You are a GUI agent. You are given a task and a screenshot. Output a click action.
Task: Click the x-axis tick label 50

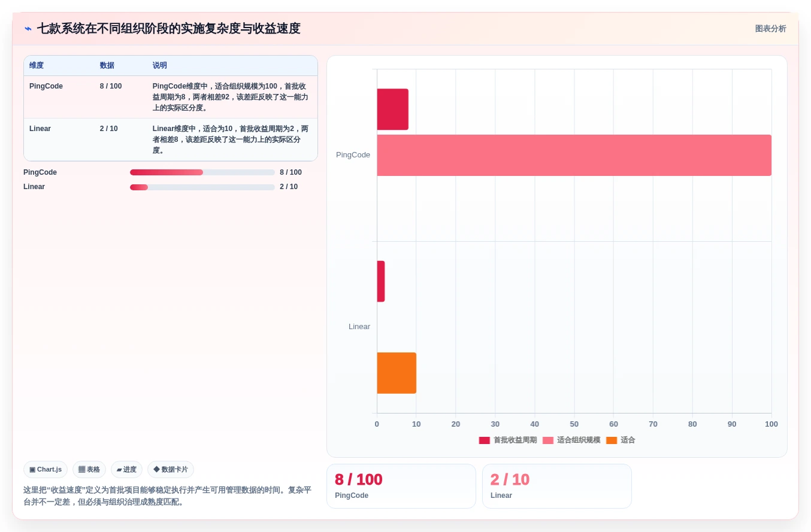tap(574, 424)
